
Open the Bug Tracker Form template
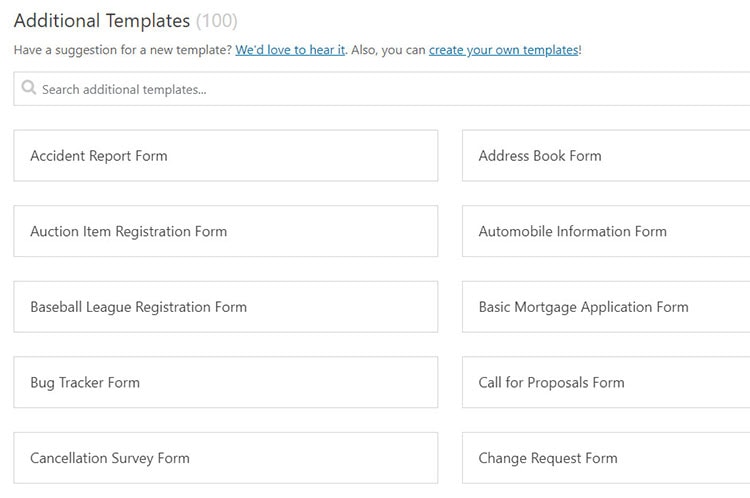[x=225, y=382]
